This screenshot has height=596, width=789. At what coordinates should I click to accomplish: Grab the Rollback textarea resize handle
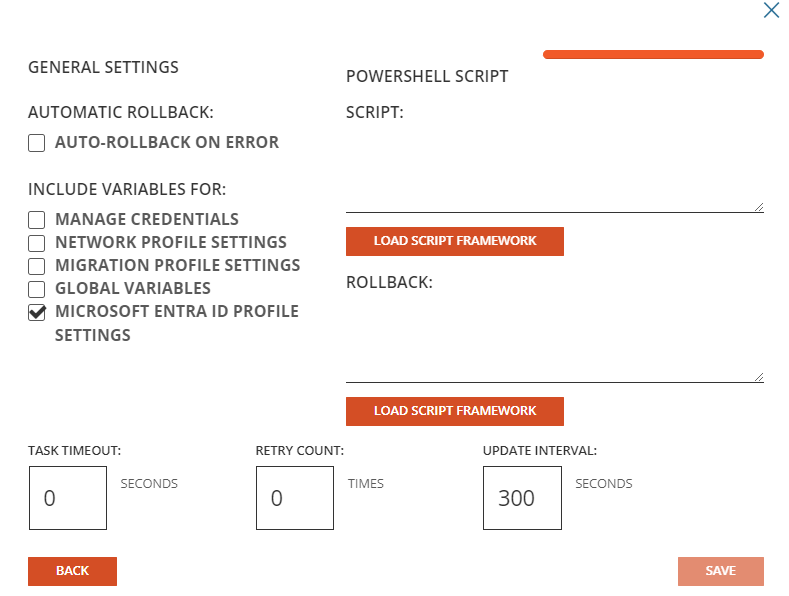point(759,377)
